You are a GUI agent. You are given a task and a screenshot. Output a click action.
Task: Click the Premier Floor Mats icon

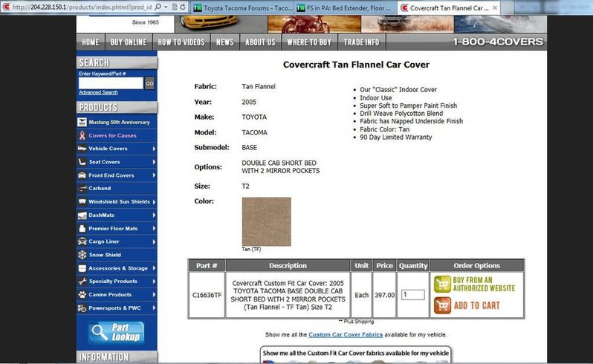[x=82, y=228]
